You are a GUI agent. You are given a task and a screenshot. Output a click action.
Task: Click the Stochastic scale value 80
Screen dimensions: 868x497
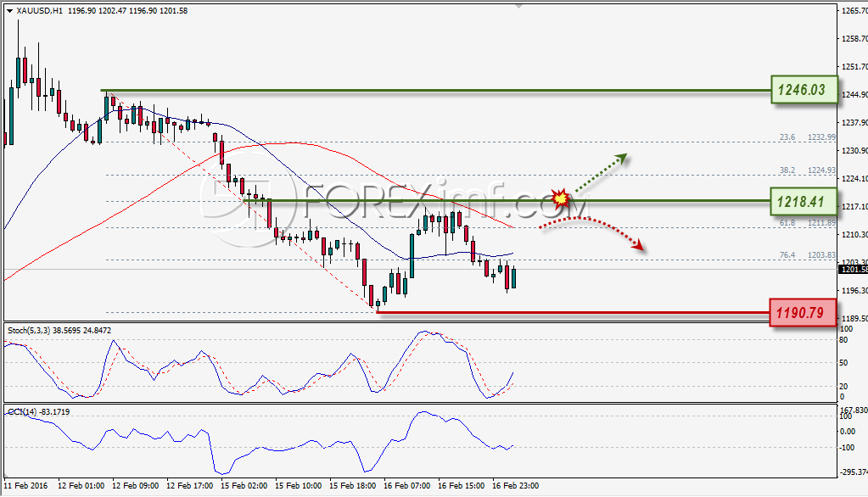click(x=843, y=340)
